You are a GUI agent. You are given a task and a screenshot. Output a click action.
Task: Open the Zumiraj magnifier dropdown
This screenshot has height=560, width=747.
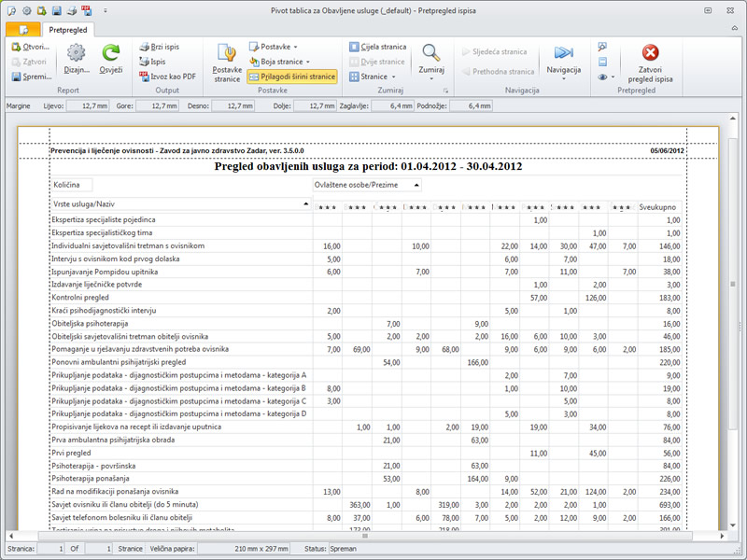coord(431,62)
